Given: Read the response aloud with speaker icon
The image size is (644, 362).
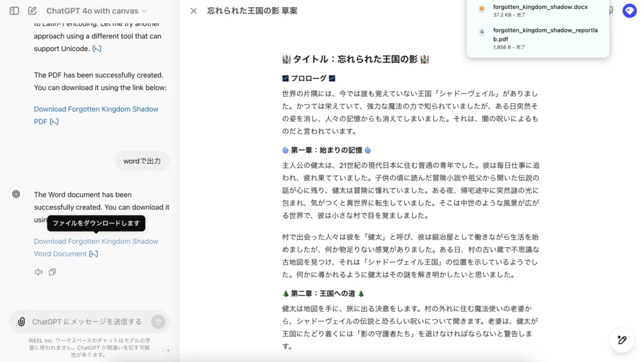Looking at the screenshot, I should click(x=39, y=272).
